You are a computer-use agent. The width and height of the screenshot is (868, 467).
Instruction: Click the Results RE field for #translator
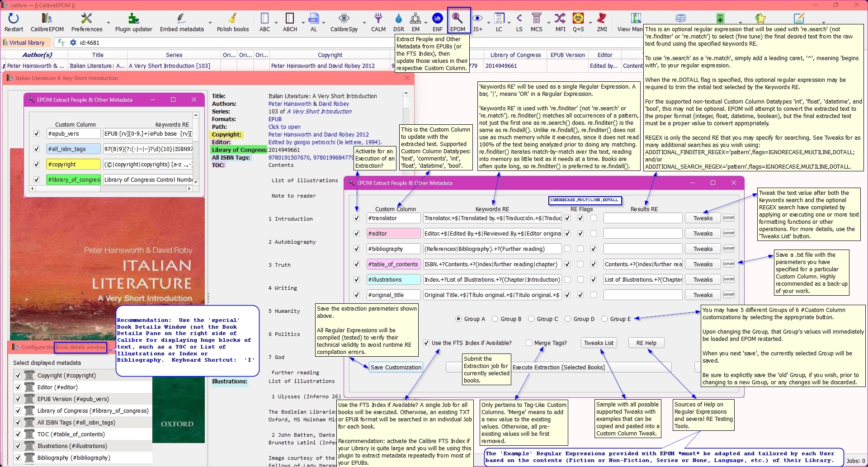(x=642, y=218)
